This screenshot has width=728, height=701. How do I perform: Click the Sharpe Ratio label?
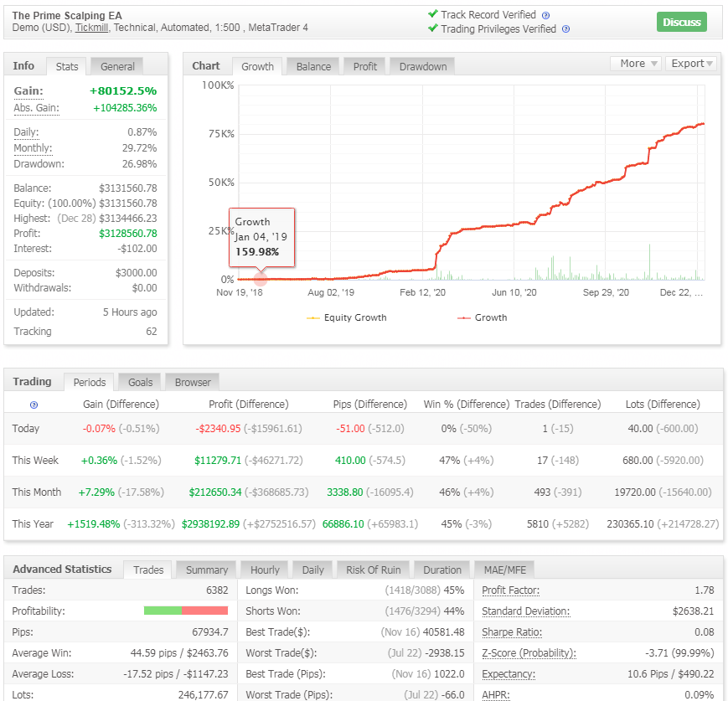click(x=512, y=631)
